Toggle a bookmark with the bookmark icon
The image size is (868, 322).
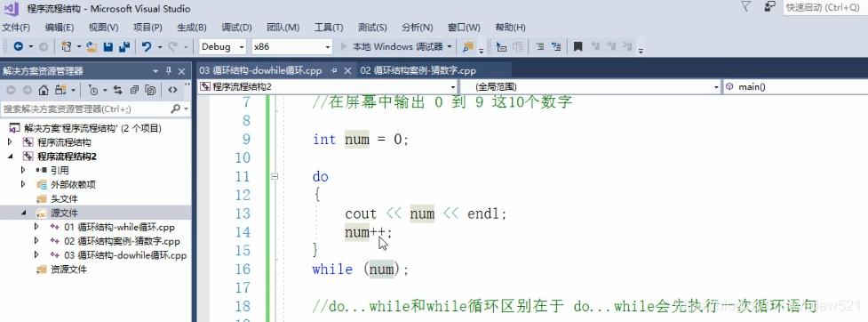coord(578,47)
